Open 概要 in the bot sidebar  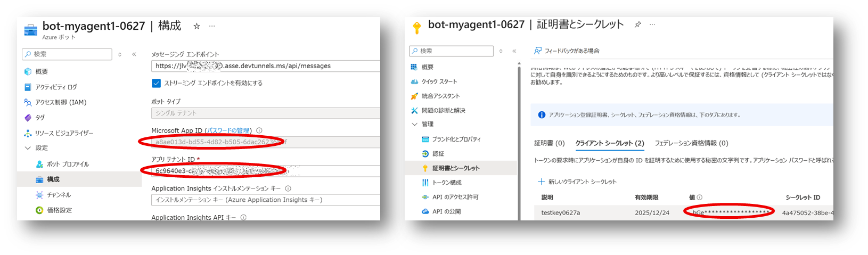tap(42, 71)
